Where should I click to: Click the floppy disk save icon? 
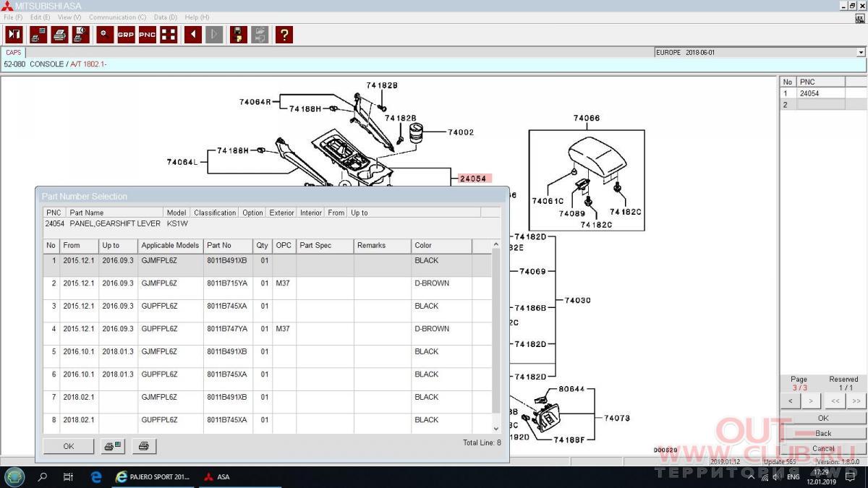tap(238, 34)
